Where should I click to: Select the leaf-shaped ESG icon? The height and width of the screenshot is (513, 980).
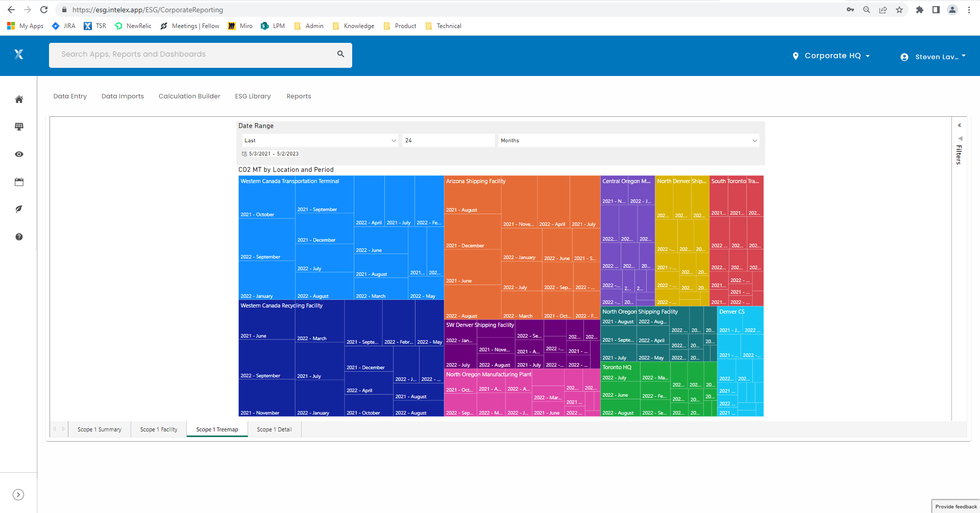click(19, 209)
